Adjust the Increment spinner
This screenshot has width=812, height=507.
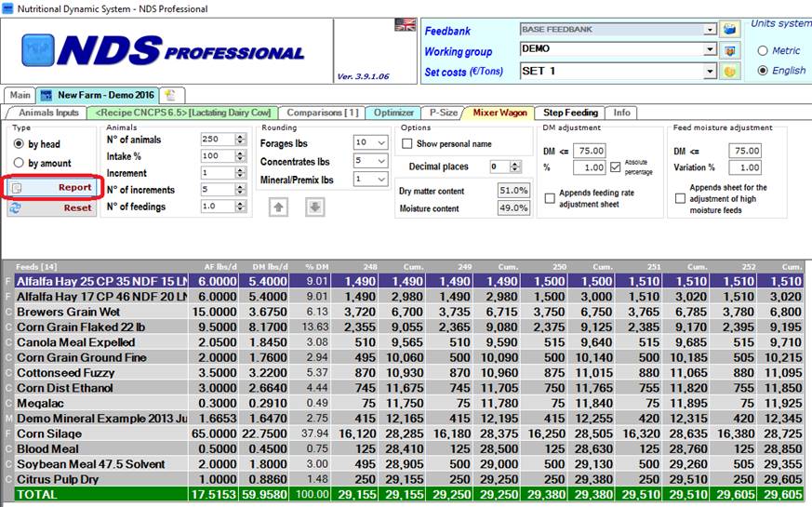click(x=240, y=172)
